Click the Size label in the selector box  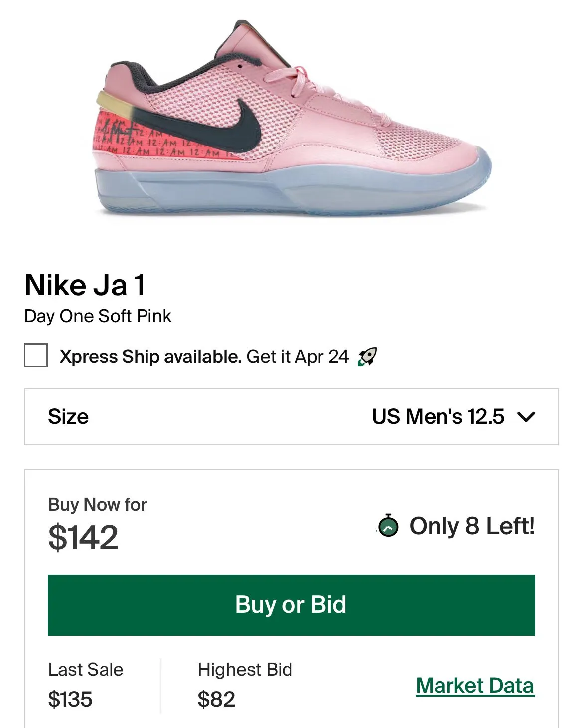pyautogui.click(x=68, y=417)
